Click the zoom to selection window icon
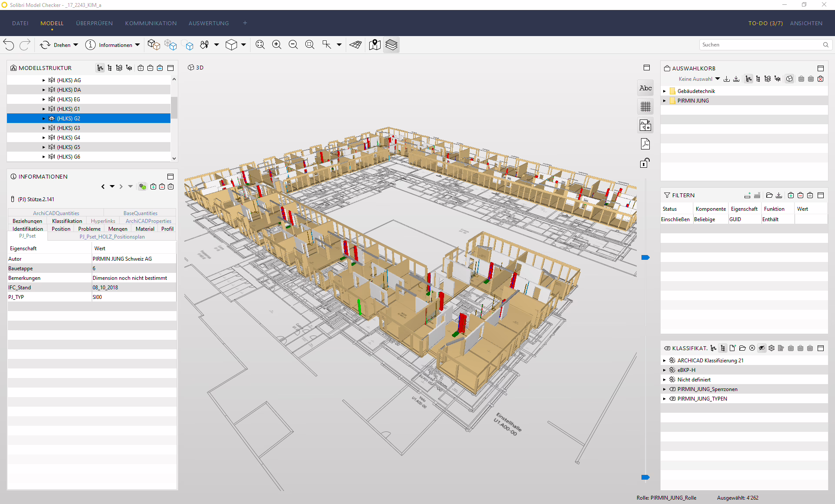 tap(310, 45)
